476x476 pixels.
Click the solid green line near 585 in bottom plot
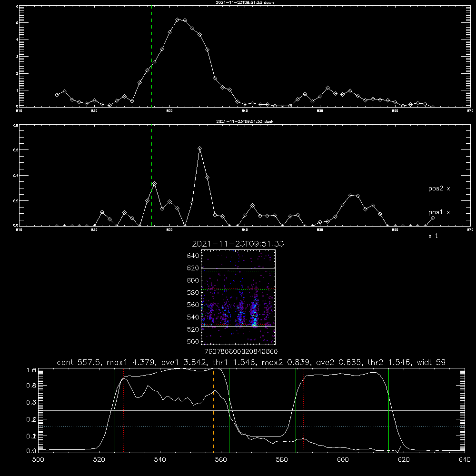(x=296, y=410)
